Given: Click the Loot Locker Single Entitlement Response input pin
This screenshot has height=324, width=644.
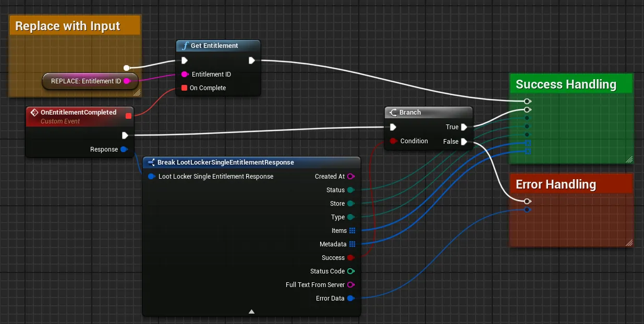Looking at the screenshot, I should pyautogui.click(x=151, y=177).
